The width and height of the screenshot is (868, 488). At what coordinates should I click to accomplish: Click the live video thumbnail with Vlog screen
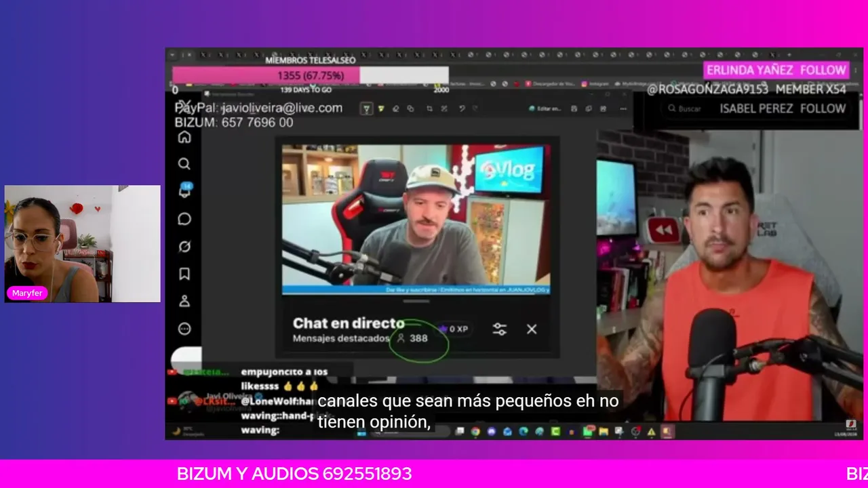(416, 220)
